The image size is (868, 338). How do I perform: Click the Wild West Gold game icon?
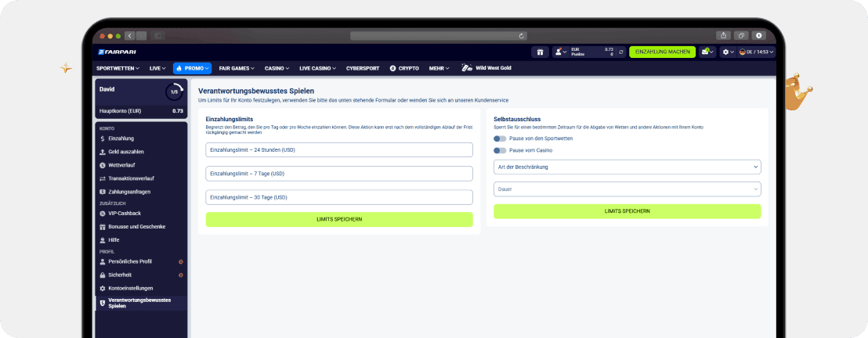(x=467, y=68)
